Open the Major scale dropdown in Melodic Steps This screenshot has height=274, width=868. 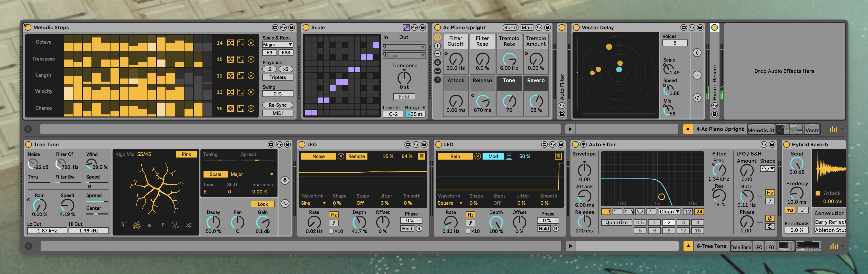click(278, 44)
